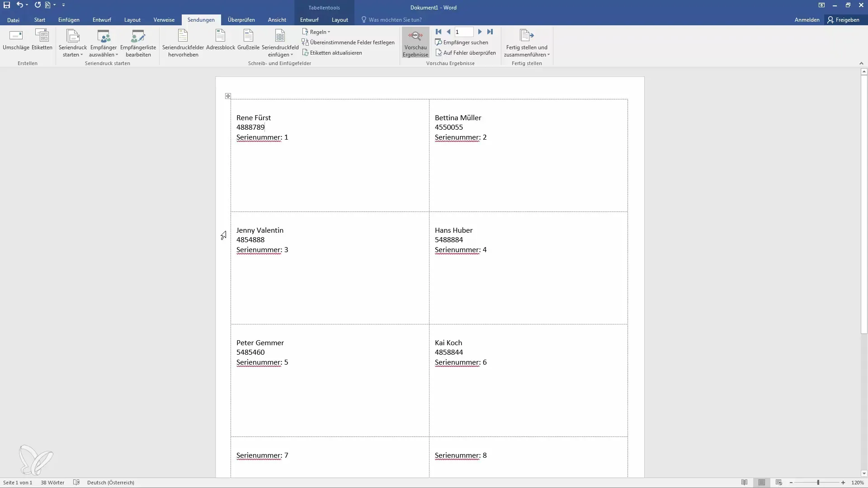The width and height of the screenshot is (868, 488).
Task: Click the 38 Wörter word count
Action: tap(52, 483)
